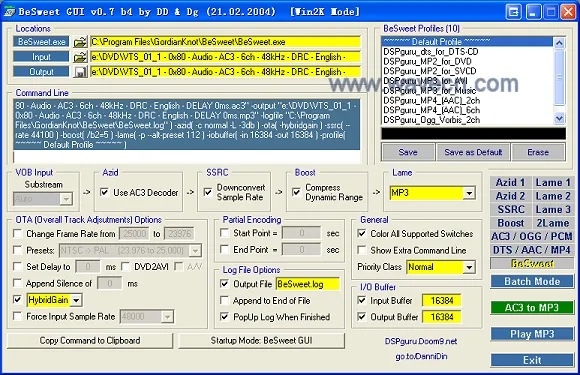Open Priority Class Normal dropdown
Viewport: 580px width, 375px height.
(469, 267)
